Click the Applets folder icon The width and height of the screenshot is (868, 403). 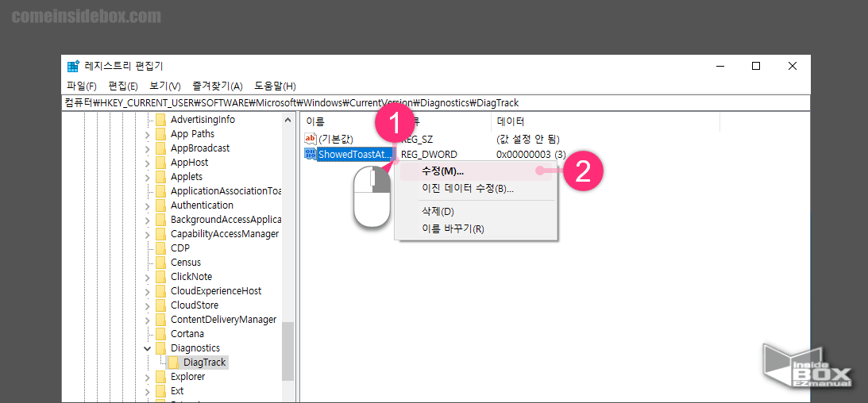[x=161, y=177]
